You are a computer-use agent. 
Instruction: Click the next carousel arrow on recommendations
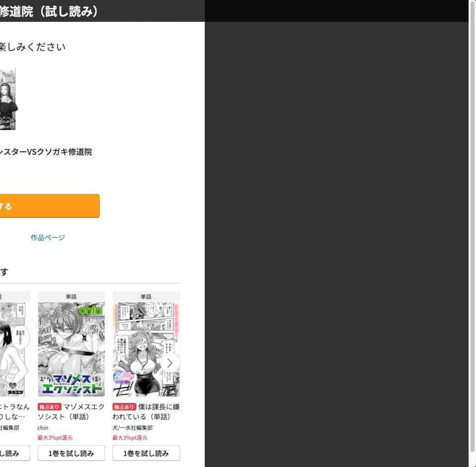point(170,363)
